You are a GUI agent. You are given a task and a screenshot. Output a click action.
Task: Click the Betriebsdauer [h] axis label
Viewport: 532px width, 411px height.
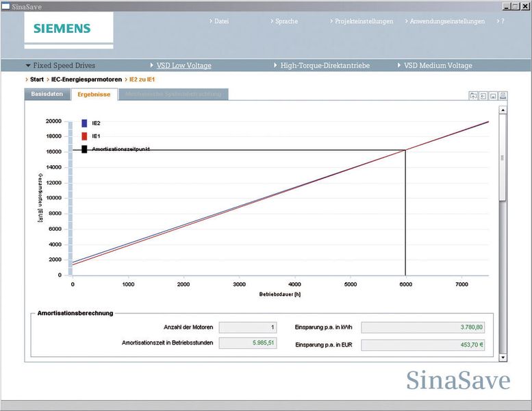click(x=280, y=295)
